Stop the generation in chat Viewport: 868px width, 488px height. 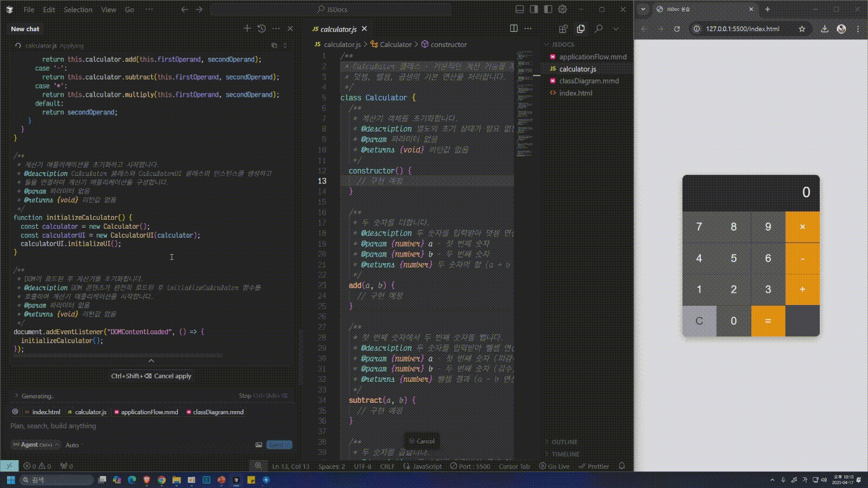coord(263,395)
